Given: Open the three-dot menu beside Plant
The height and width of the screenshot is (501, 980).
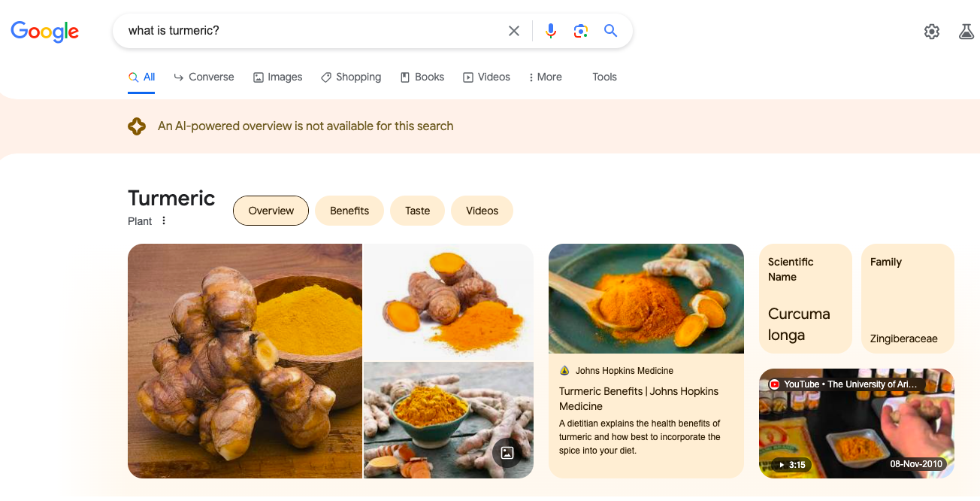Looking at the screenshot, I should pyautogui.click(x=164, y=221).
